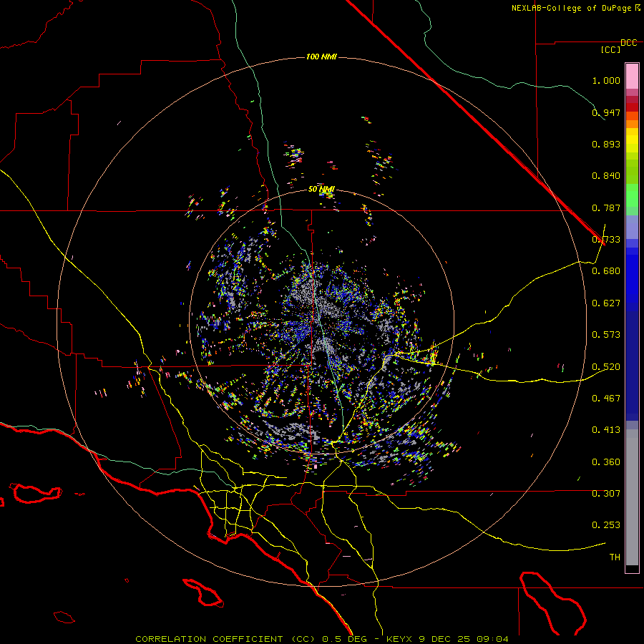Click the 0.413 legend value label

pos(605,430)
